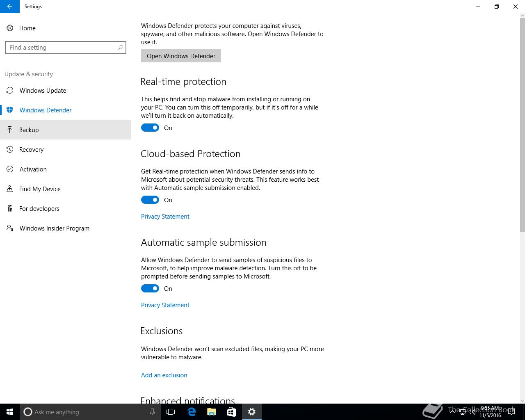This screenshot has width=525, height=420.
Task: Click the Cortana microphone icon
Action: [152, 412]
